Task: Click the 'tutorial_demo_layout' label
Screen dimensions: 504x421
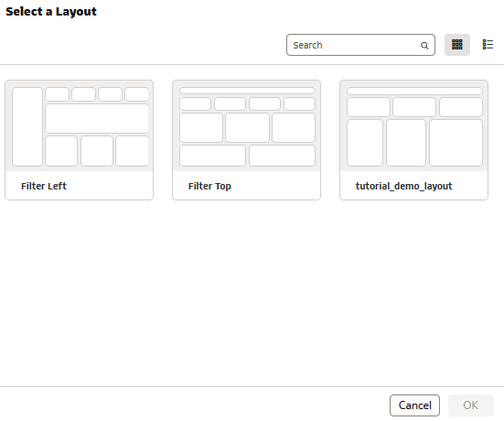Action: coord(403,186)
